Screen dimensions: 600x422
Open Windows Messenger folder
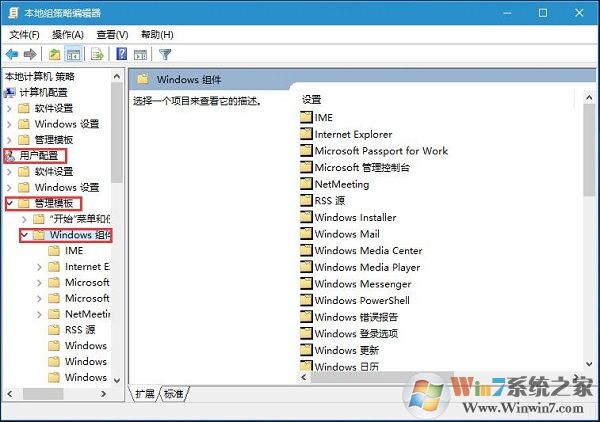[x=355, y=284]
